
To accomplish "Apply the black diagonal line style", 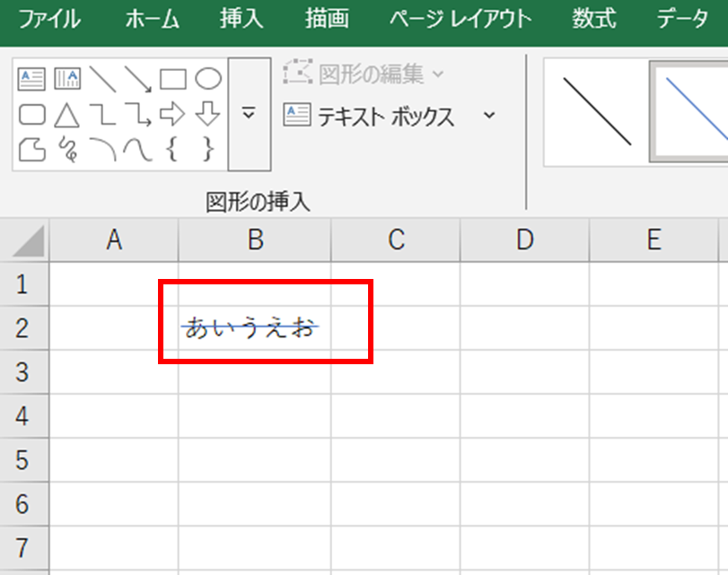I will pos(596,111).
